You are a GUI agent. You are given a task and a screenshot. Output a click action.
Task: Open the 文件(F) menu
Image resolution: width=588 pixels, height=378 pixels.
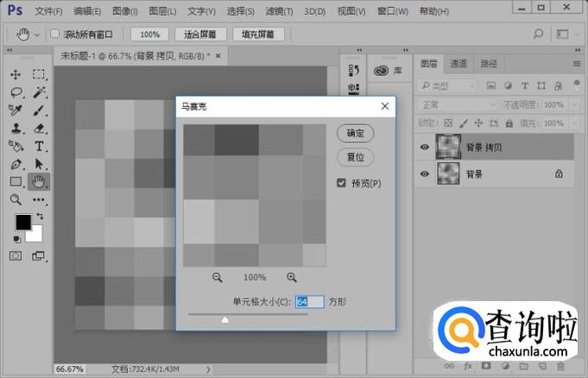tap(48, 11)
